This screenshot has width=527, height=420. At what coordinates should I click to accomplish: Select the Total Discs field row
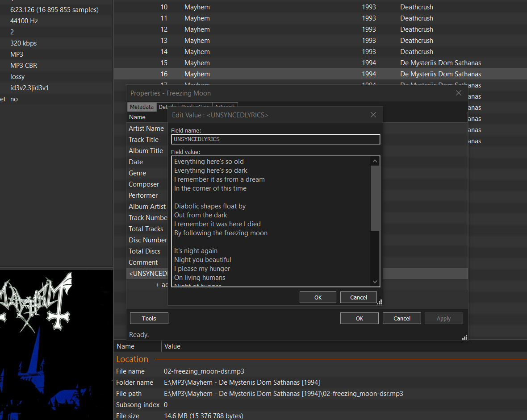(x=147, y=251)
